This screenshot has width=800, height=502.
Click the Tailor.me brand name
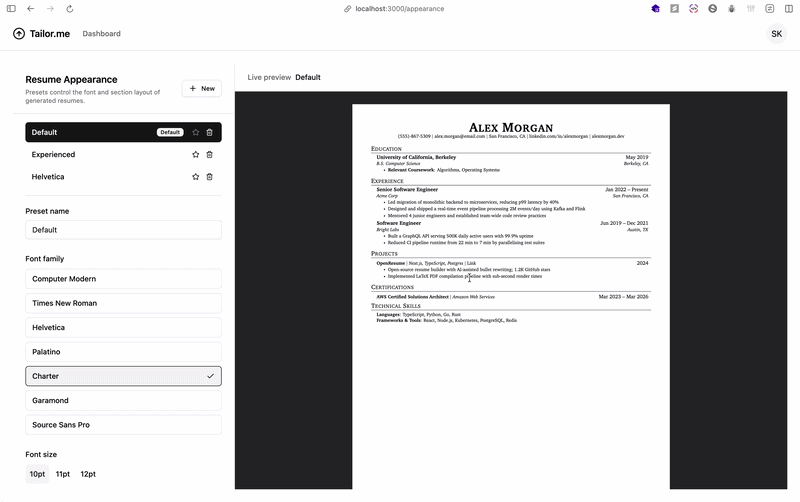click(49, 34)
